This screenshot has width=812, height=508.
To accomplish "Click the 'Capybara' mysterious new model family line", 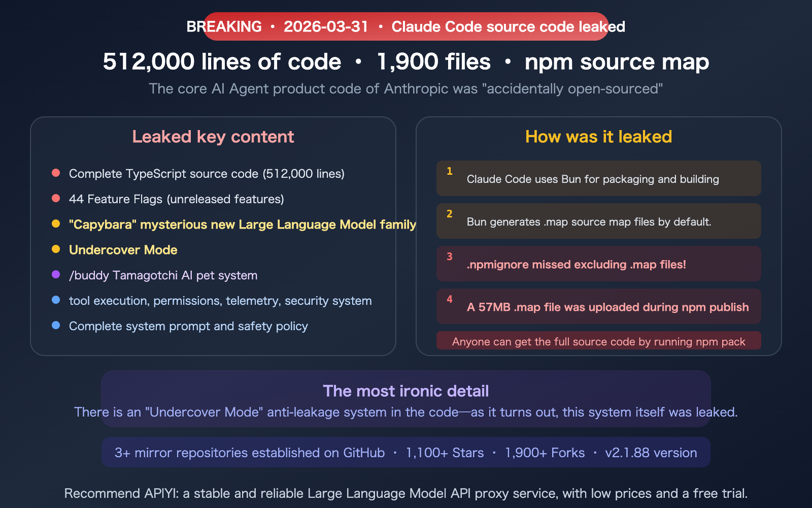I will click(243, 225).
